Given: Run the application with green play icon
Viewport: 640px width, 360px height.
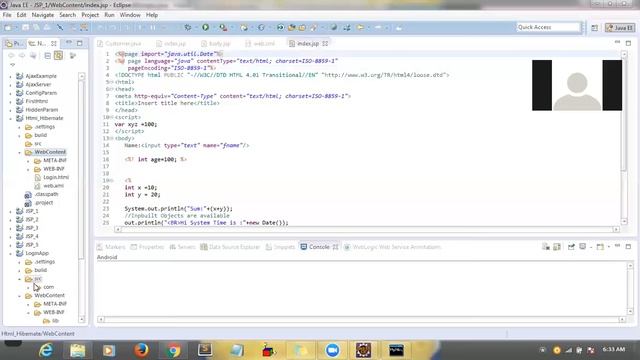Looking at the screenshot, I should (205, 28).
